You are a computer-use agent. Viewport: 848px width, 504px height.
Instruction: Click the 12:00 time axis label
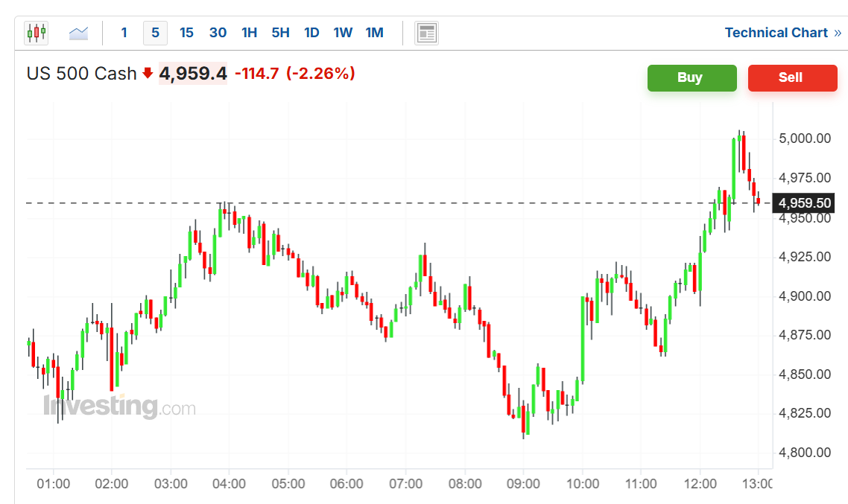700,484
